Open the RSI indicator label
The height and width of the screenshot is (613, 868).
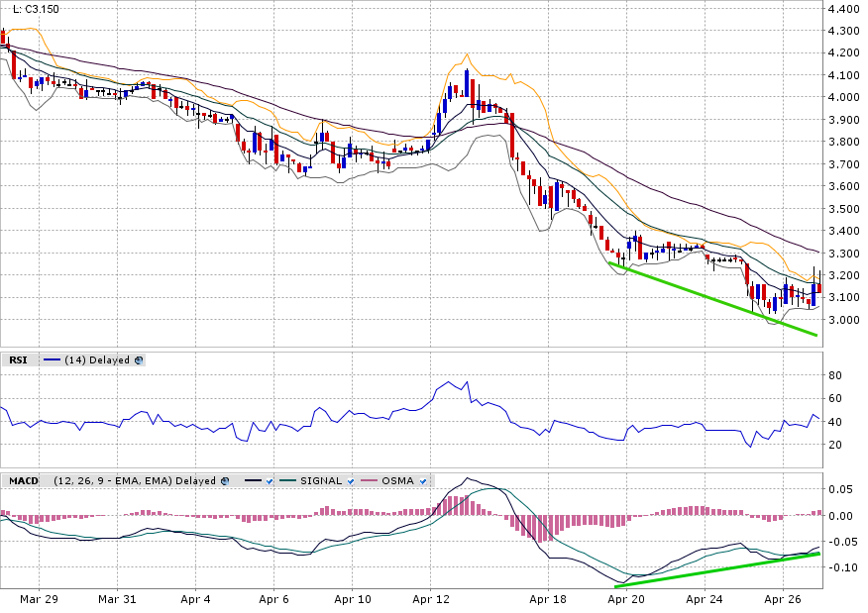point(18,360)
